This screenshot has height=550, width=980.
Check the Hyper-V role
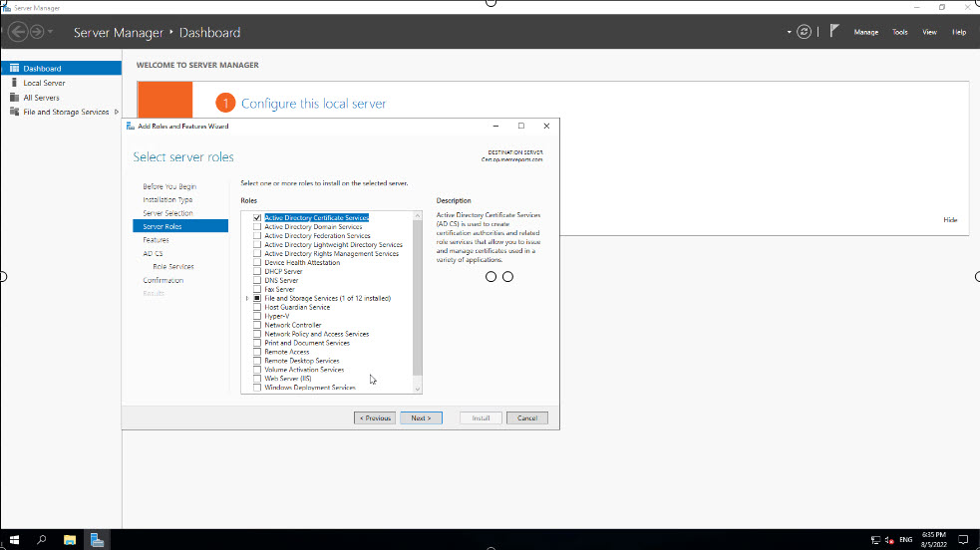[x=257, y=316]
